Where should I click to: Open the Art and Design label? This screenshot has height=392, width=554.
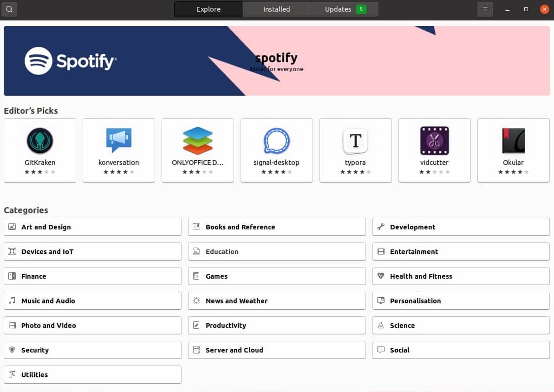[46, 227]
